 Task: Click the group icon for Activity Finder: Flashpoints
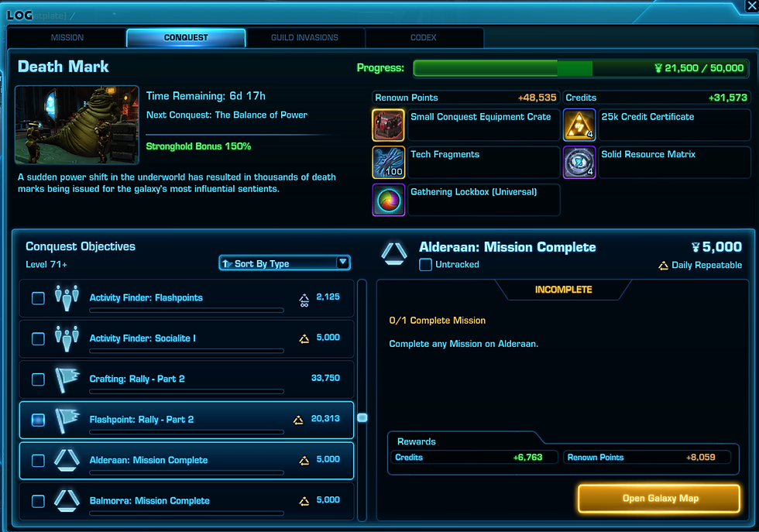coord(67,297)
